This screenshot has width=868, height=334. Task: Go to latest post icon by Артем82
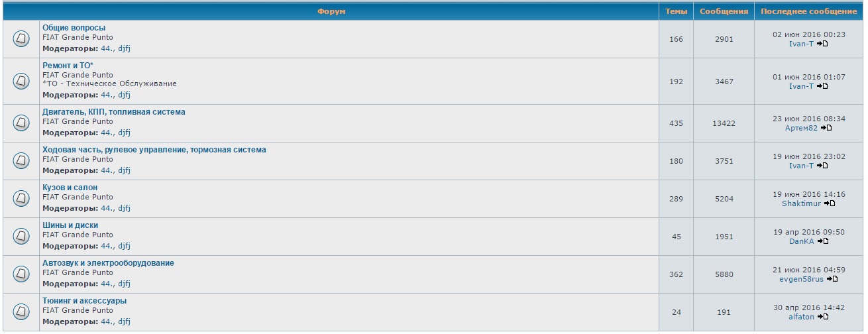click(826, 128)
